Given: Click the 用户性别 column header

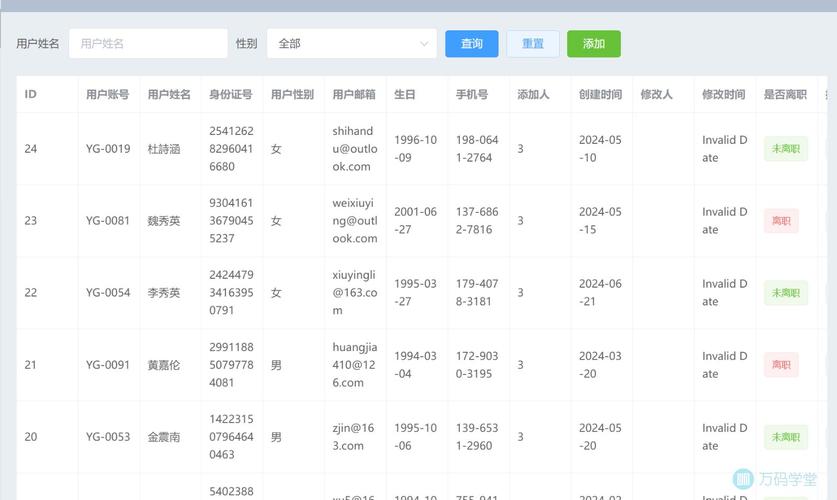Looking at the screenshot, I should pos(293,94).
